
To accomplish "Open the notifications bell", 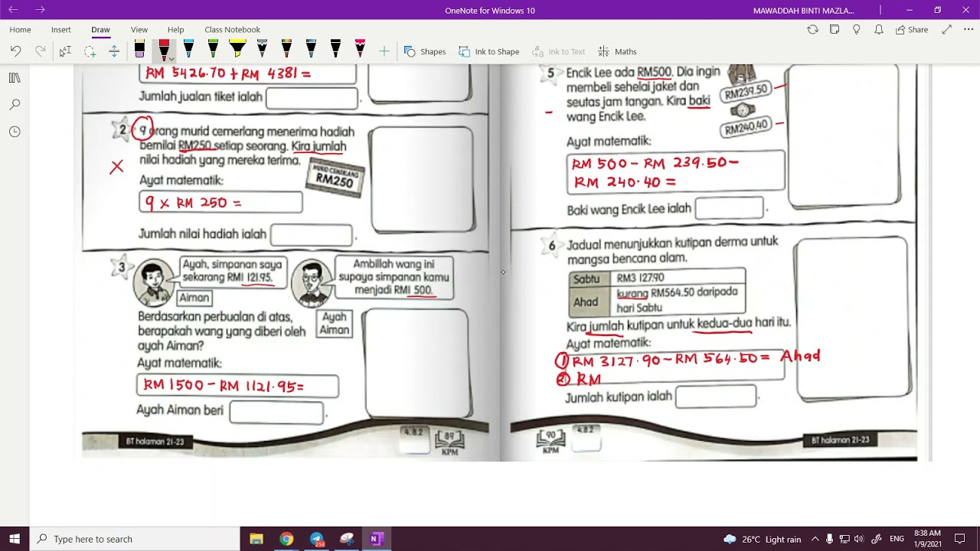I will (879, 29).
